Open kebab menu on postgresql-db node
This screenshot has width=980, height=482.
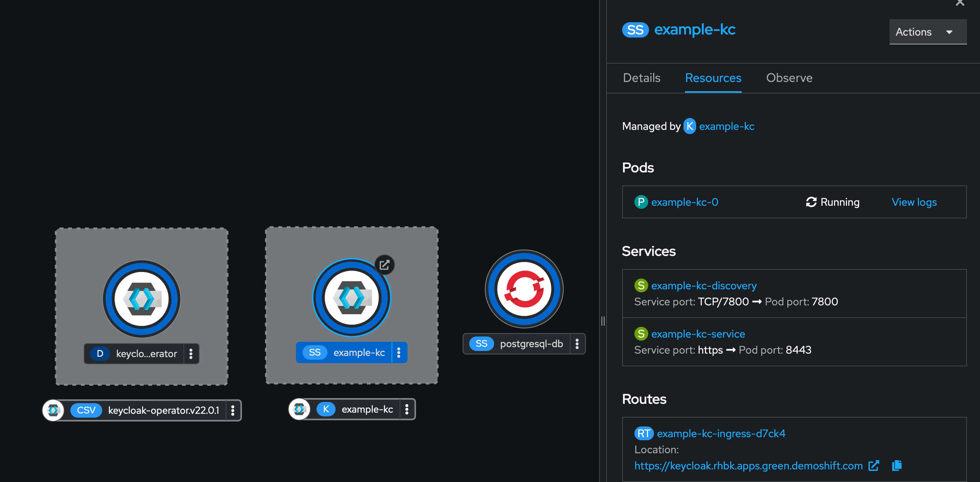[x=577, y=344]
